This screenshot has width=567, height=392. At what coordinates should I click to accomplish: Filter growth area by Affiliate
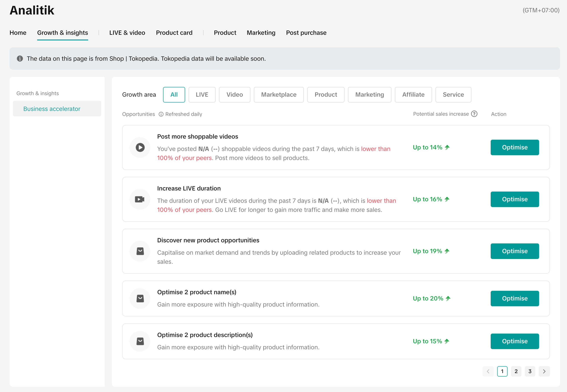click(x=413, y=95)
